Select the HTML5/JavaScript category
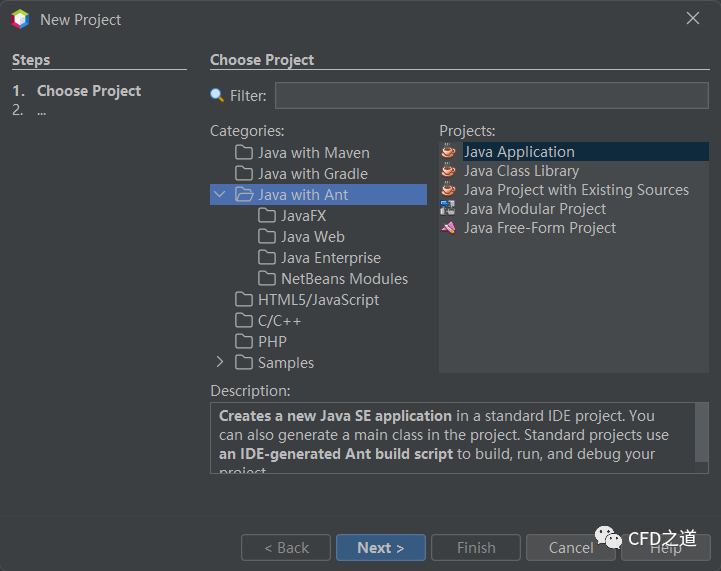Image resolution: width=721 pixels, height=571 pixels. tap(318, 300)
